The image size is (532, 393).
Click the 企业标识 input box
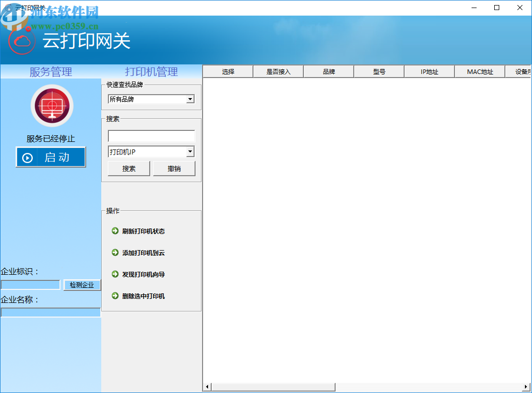(x=30, y=284)
